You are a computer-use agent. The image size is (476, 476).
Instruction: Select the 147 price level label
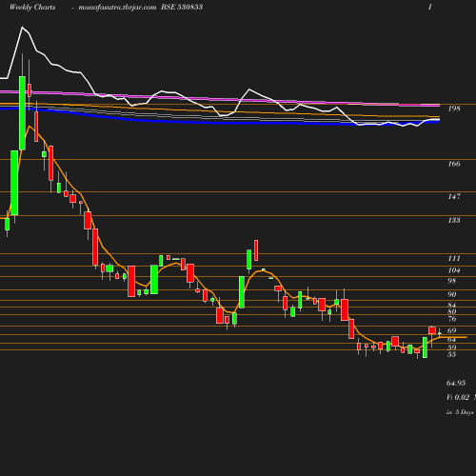pyautogui.click(x=454, y=196)
